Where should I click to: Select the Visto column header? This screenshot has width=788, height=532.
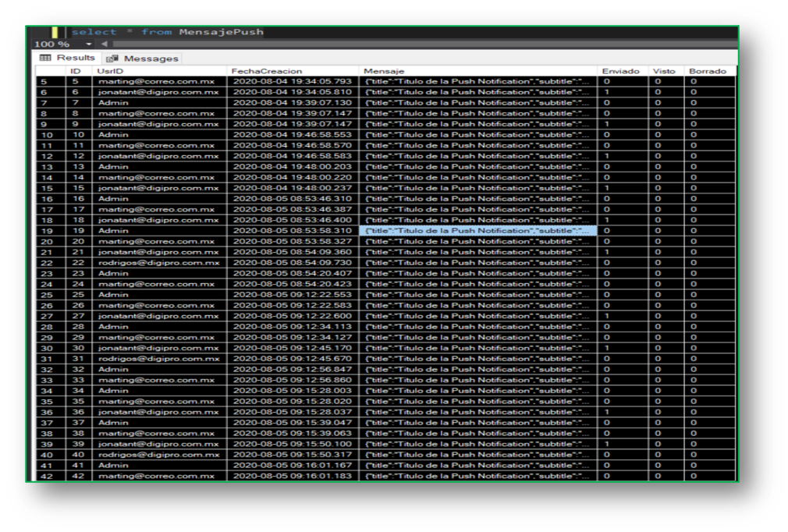[666, 71]
